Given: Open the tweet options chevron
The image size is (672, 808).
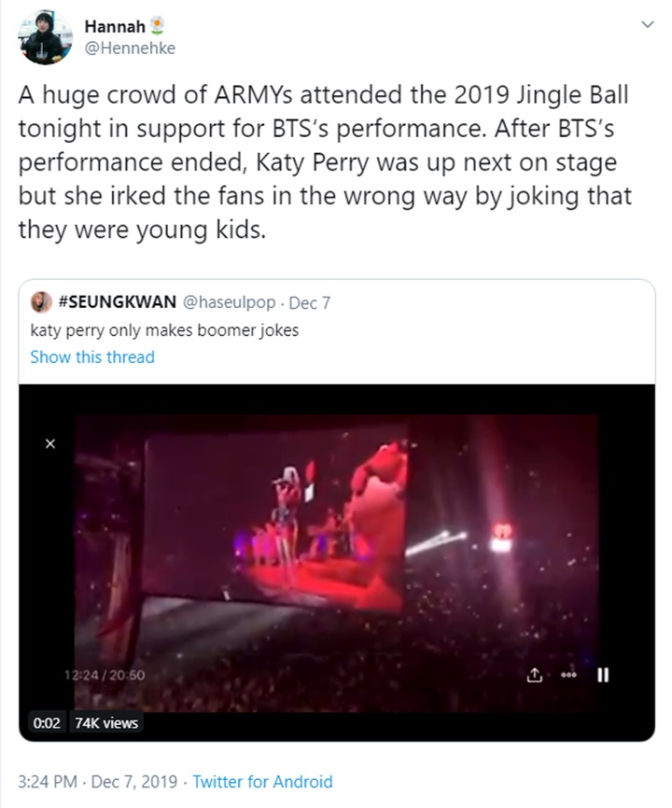Looking at the screenshot, I should [x=648, y=25].
